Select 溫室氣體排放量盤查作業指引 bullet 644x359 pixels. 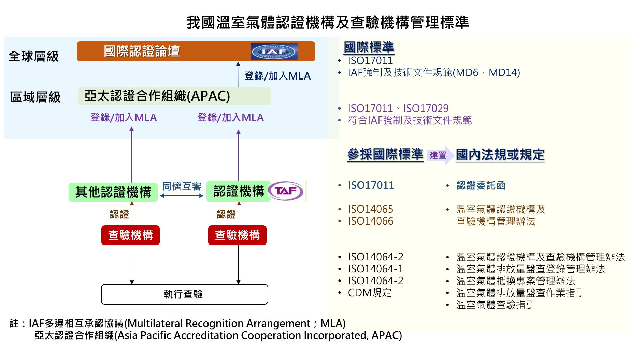(x=521, y=293)
